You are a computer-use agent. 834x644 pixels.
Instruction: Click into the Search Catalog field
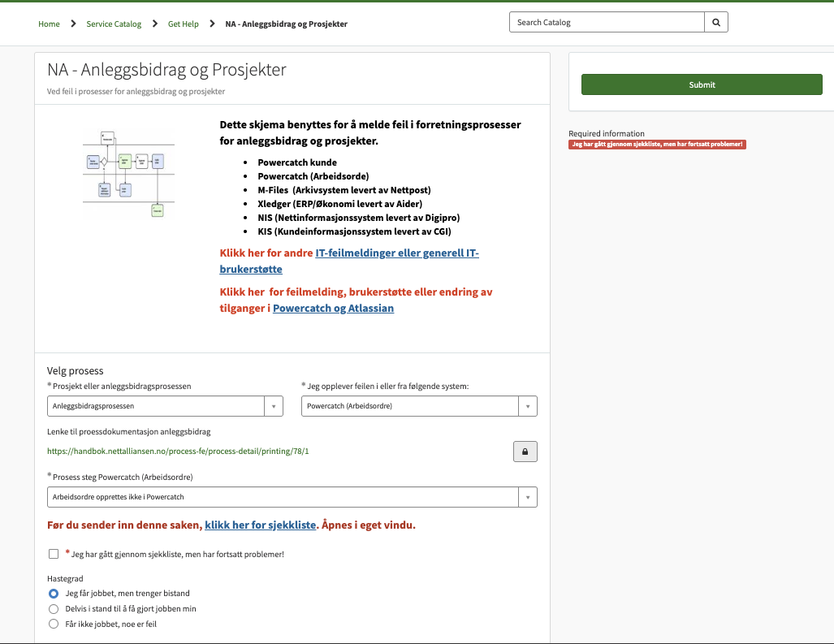pos(606,23)
